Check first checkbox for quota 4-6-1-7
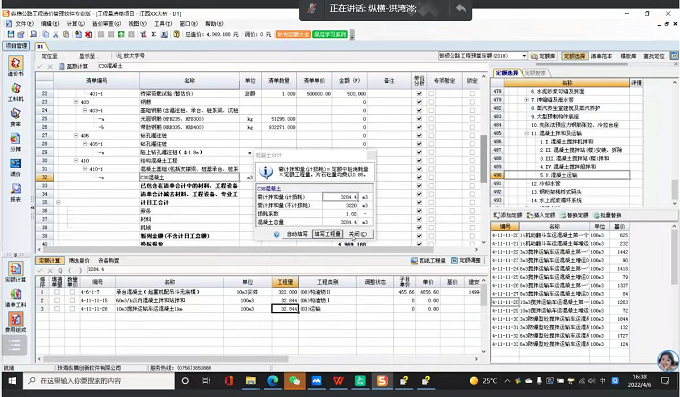The width and height of the screenshot is (680, 397). pos(57,292)
